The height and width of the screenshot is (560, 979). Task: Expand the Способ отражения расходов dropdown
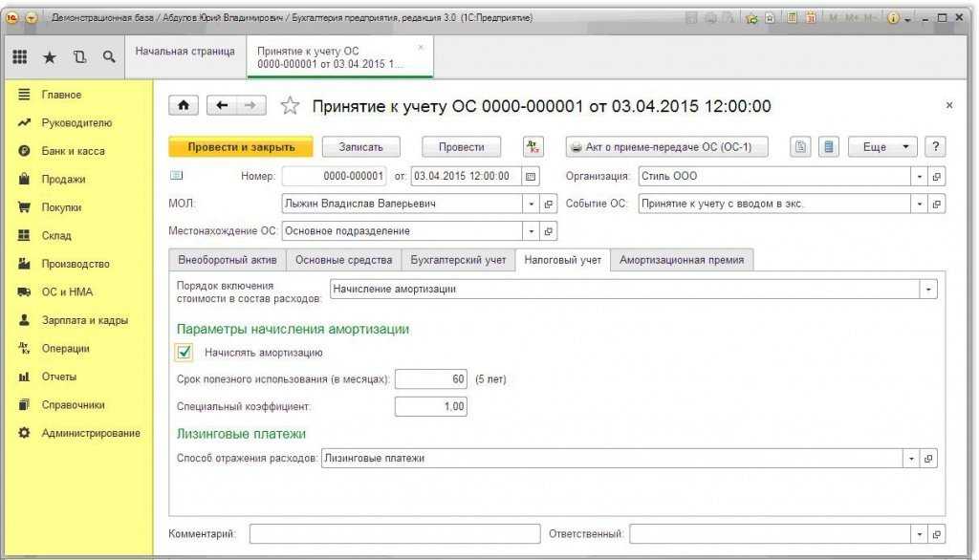point(911,459)
